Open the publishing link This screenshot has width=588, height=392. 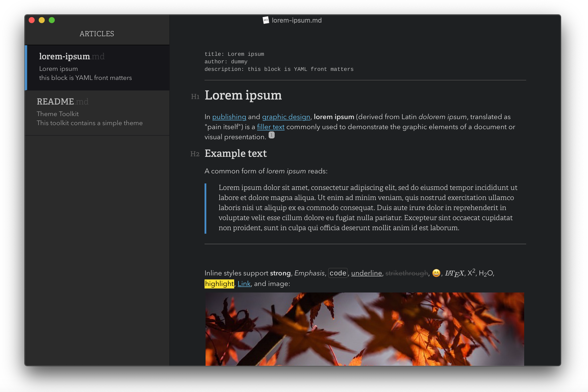tap(229, 117)
